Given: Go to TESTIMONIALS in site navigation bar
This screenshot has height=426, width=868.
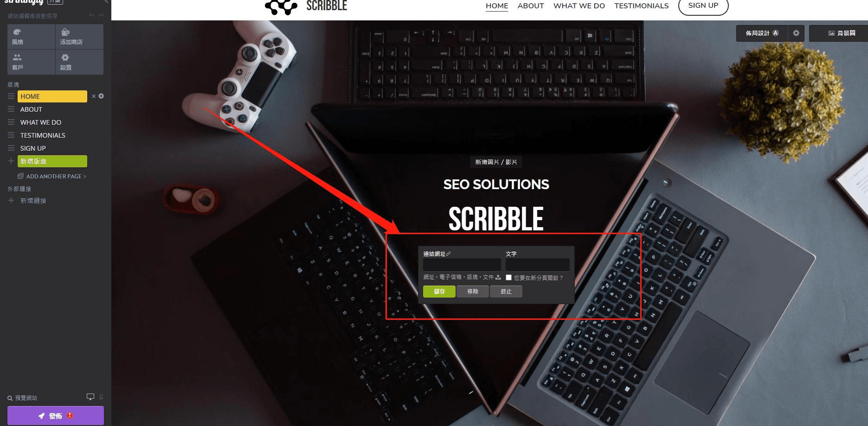Looking at the screenshot, I should tap(642, 6).
